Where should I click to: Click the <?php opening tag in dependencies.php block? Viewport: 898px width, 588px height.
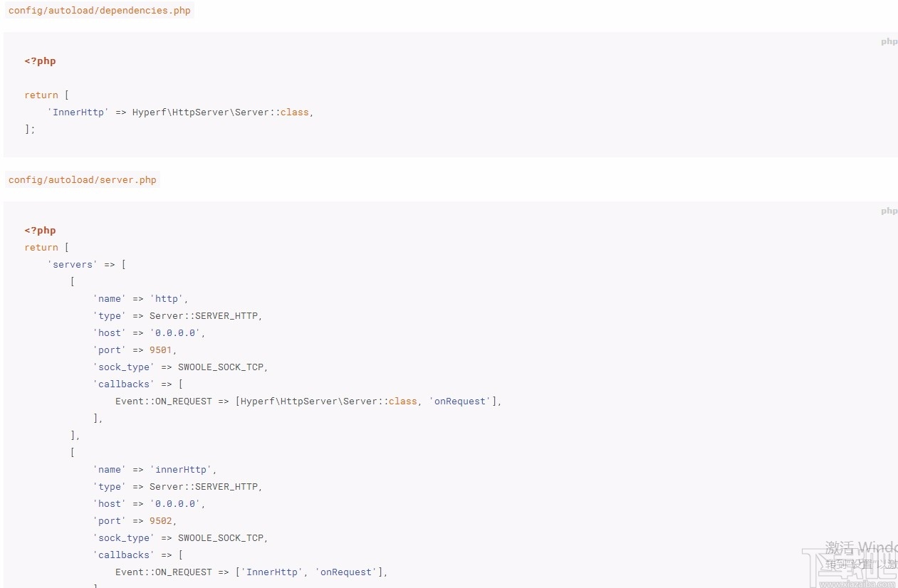tap(40, 61)
